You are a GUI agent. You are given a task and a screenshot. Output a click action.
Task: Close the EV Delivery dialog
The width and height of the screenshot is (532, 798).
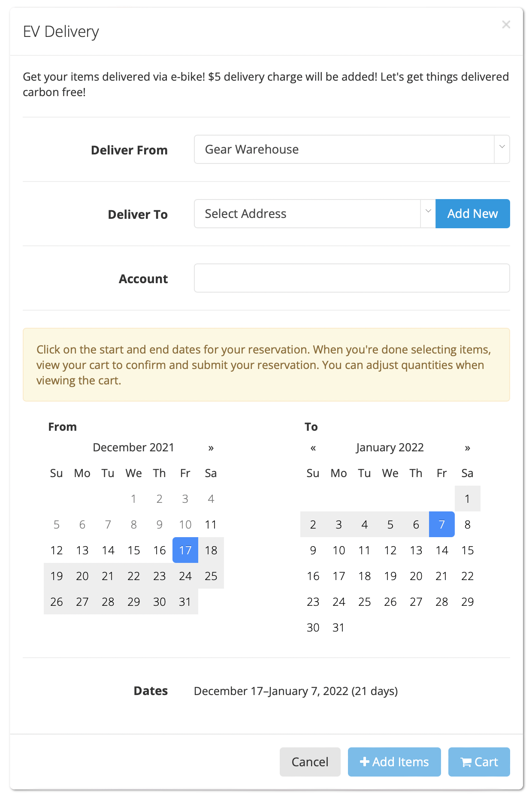click(x=506, y=24)
